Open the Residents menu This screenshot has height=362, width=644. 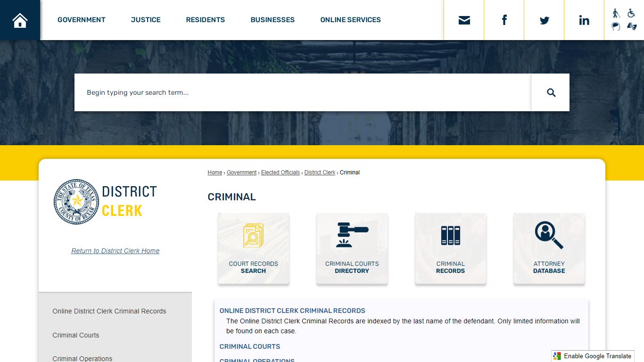206,20
